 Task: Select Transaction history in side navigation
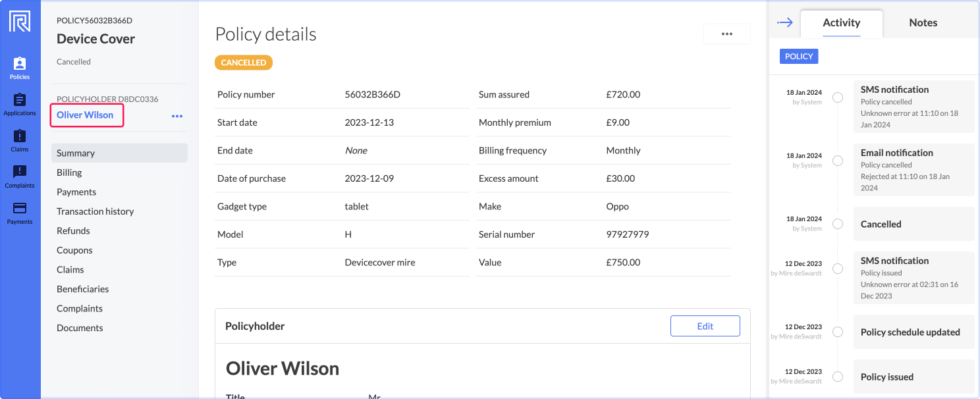click(x=95, y=211)
